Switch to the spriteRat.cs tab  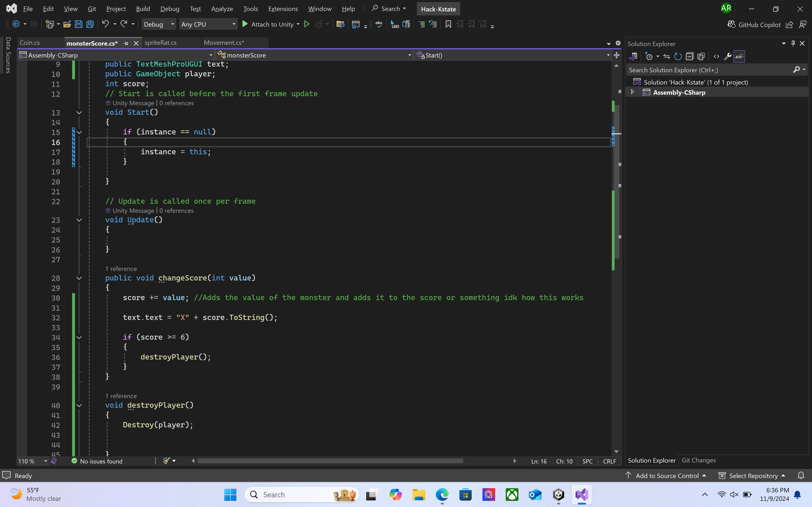(x=160, y=43)
